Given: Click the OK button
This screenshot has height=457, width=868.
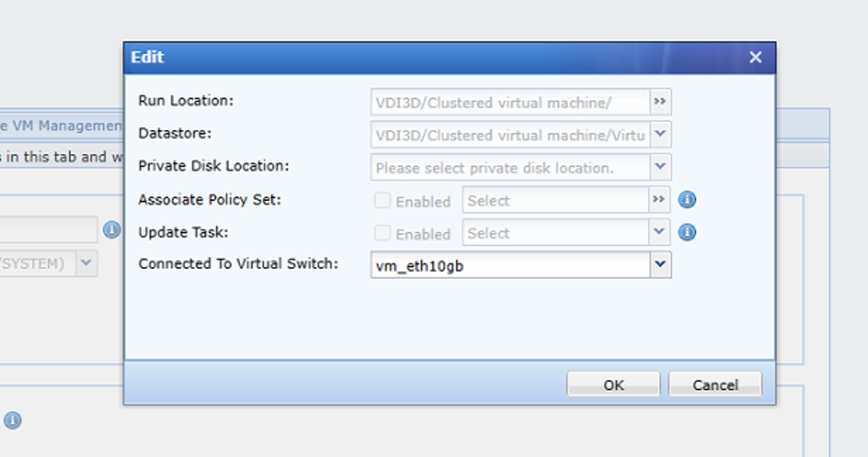Looking at the screenshot, I should (x=613, y=384).
